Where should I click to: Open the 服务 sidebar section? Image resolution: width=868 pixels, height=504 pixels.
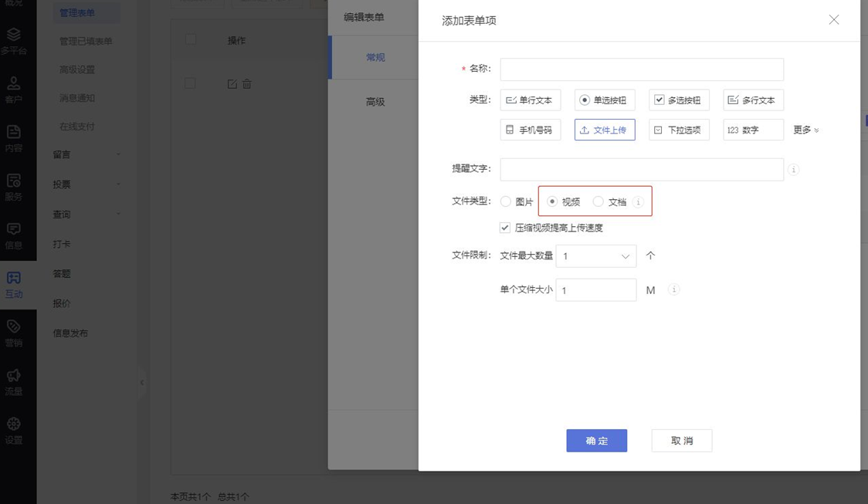[x=14, y=188]
